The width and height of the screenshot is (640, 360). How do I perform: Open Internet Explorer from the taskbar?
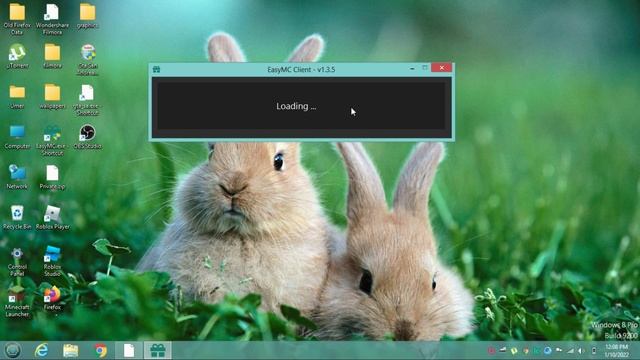(41, 350)
